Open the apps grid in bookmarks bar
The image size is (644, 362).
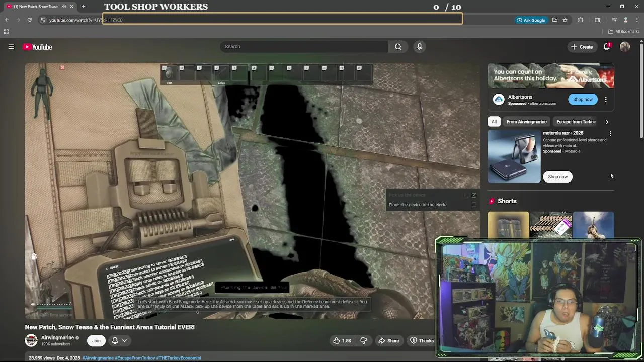tap(6, 32)
